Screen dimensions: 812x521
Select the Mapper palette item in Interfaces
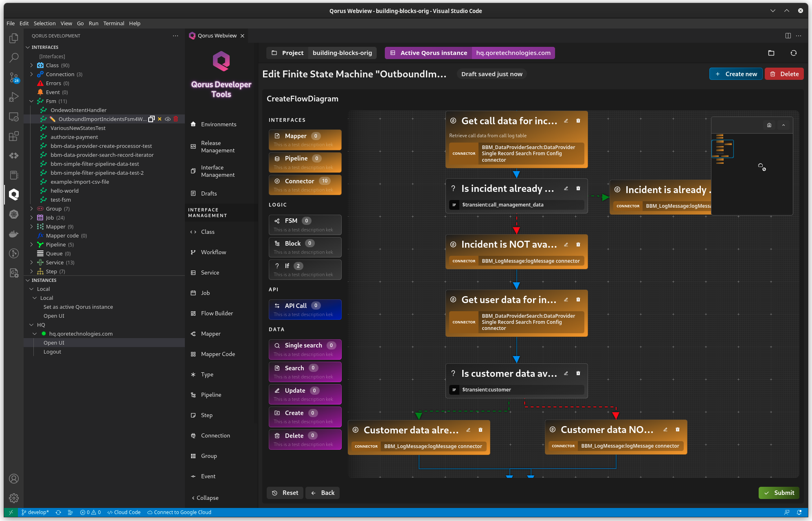pyautogui.click(x=305, y=140)
